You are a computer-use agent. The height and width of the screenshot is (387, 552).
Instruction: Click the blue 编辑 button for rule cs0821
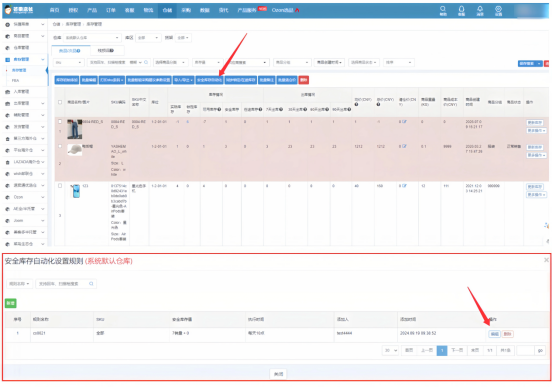click(494, 334)
